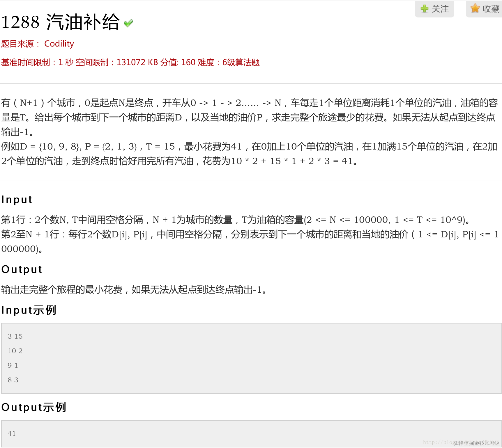Click the score text 分值: 160
The width and height of the screenshot is (502, 448).
pyautogui.click(x=178, y=62)
